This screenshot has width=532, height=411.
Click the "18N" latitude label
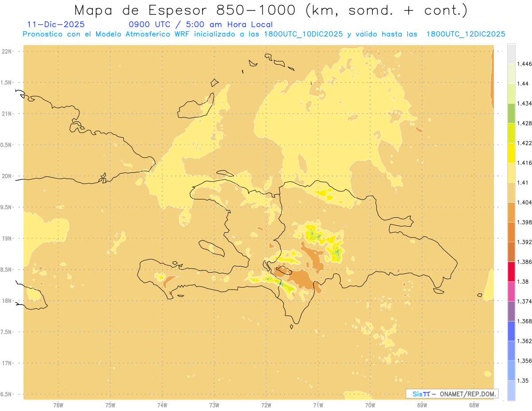tap(8, 301)
